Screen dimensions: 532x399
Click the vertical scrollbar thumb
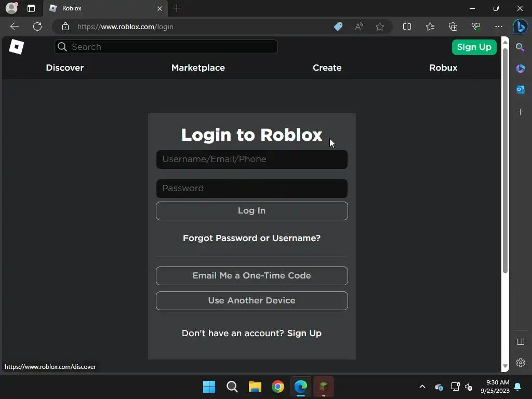505,161
